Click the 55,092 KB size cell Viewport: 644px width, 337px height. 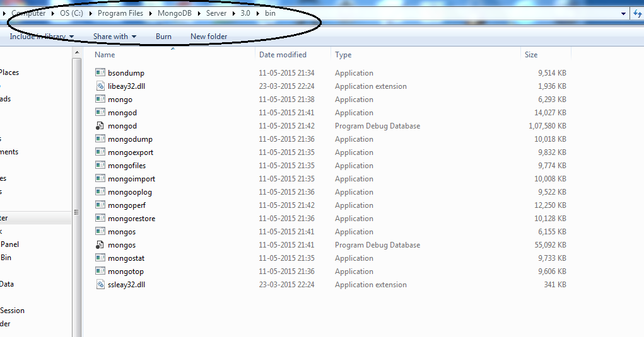(551, 245)
